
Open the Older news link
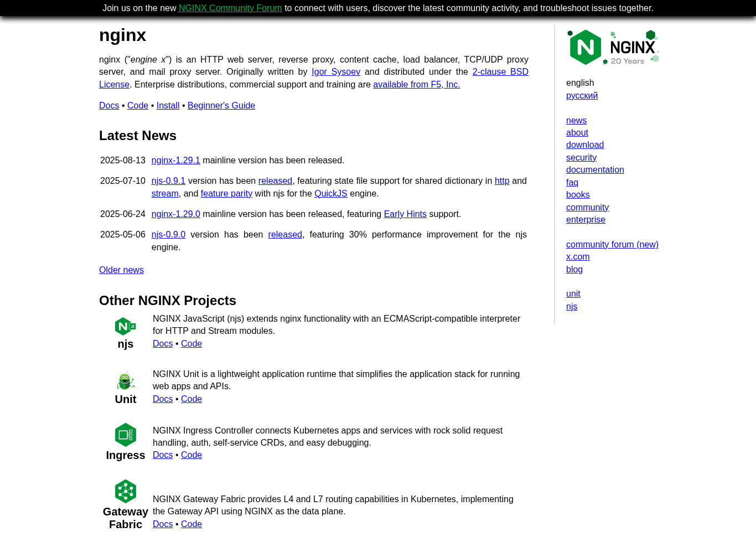(121, 270)
